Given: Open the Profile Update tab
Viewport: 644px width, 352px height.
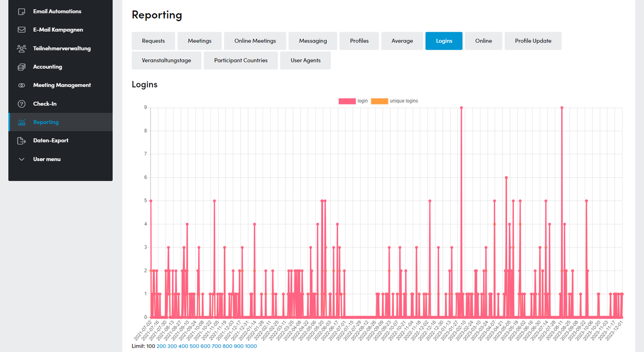Looking at the screenshot, I should coord(533,41).
